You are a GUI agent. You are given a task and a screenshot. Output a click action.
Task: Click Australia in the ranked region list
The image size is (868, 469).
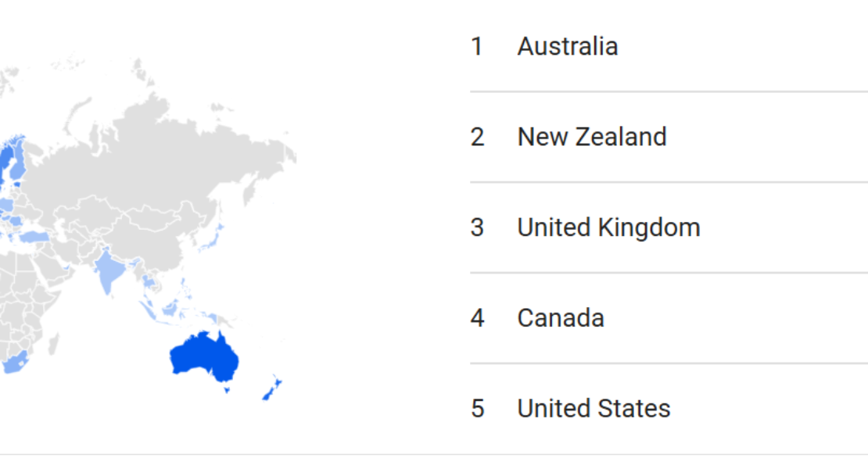click(x=567, y=46)
